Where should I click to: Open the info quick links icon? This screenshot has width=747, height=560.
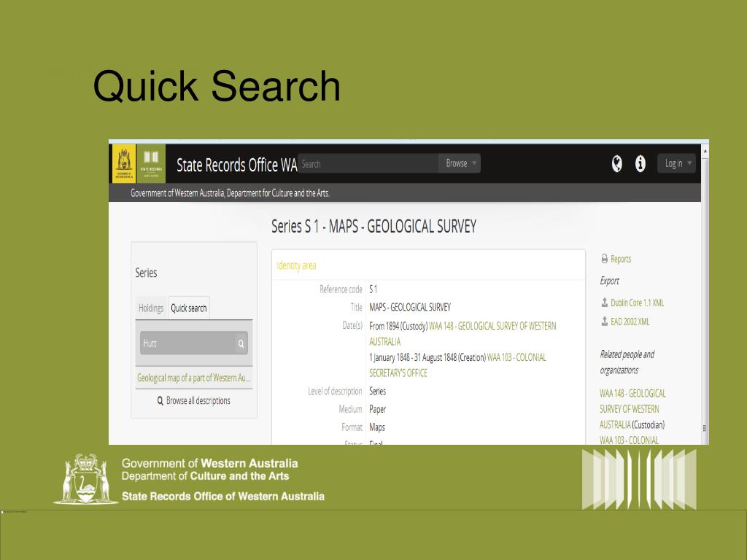(x=640, y=164)
